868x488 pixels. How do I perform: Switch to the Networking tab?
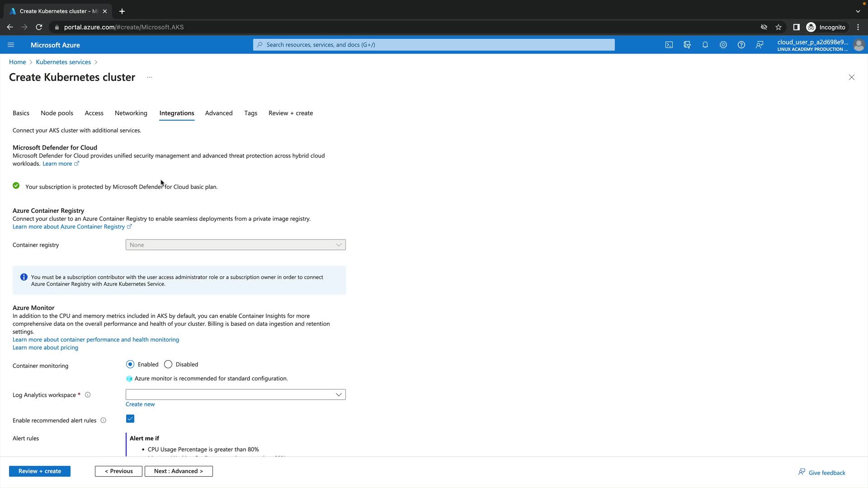tap(131, 113)
